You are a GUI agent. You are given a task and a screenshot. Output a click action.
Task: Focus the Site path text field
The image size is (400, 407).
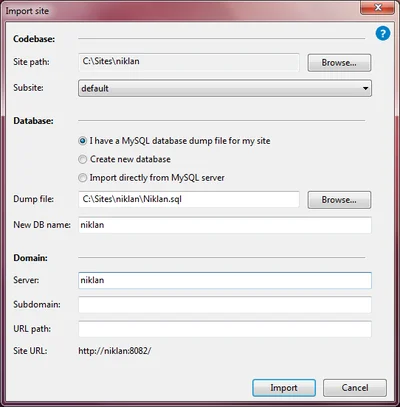click(x=189, y=62)
